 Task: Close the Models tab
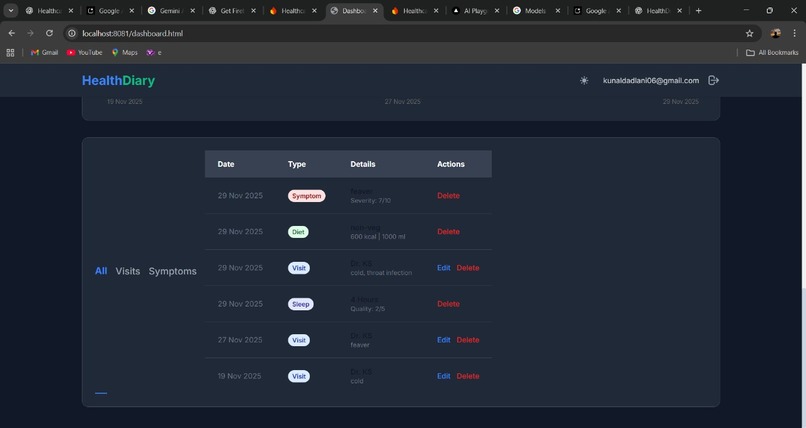coord(558,11)
